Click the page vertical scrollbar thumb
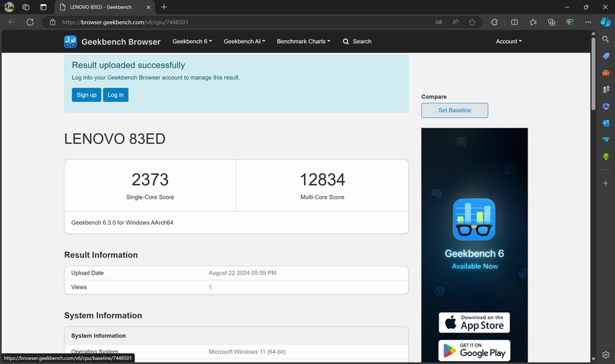 click(593, 74)
